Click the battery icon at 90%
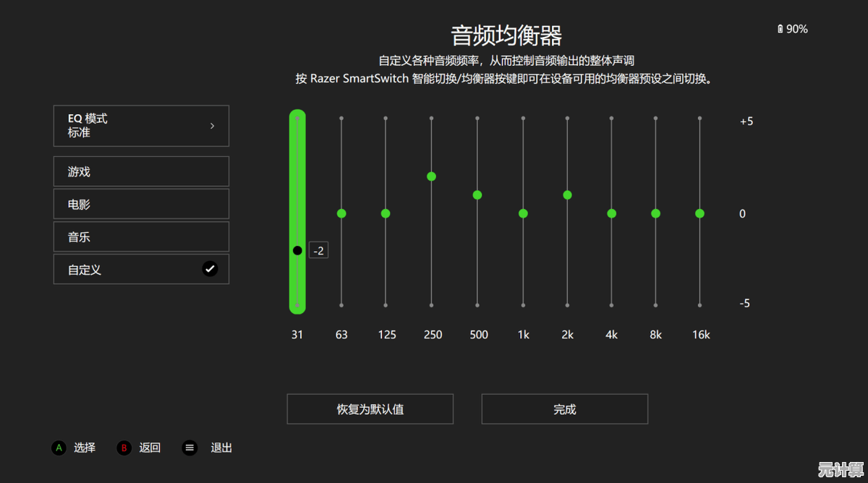This screenshot has height=483, width=868. tap(780, 29)
